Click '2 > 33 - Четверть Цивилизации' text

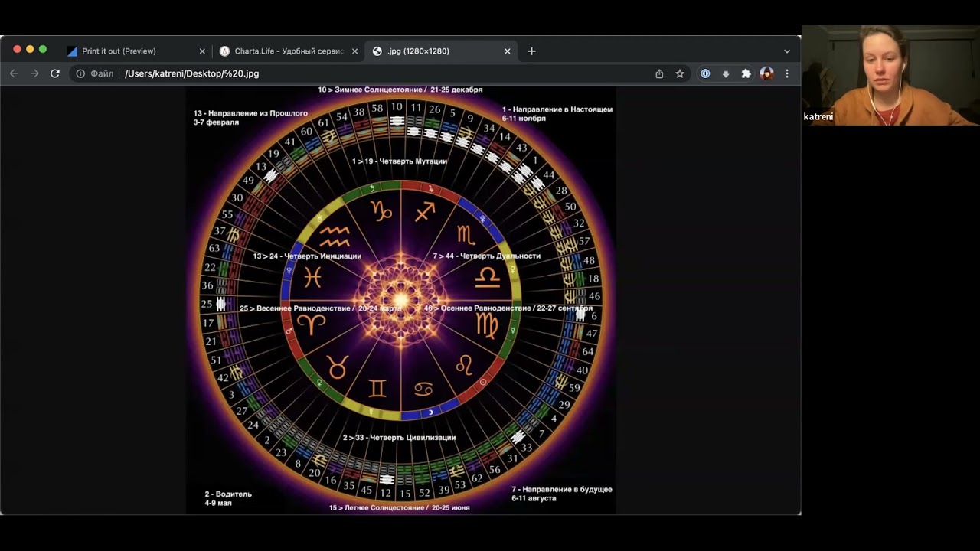[x=399, y=438]
